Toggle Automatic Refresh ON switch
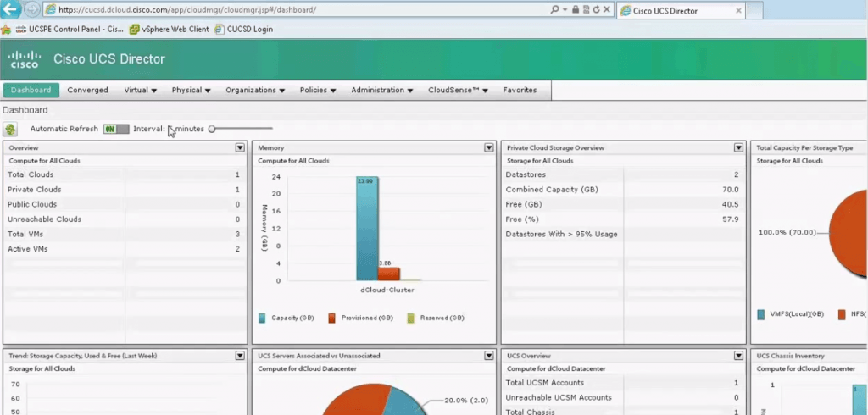 pos(116,129)
